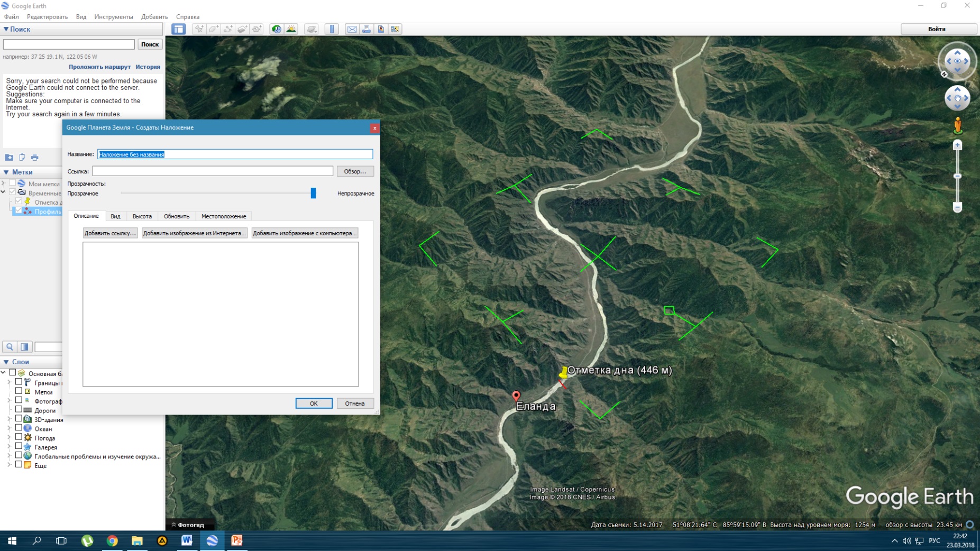The image size is (980, 551).
Task: Click the Add Image Overlay tool
Action: (x=242, y=29)
